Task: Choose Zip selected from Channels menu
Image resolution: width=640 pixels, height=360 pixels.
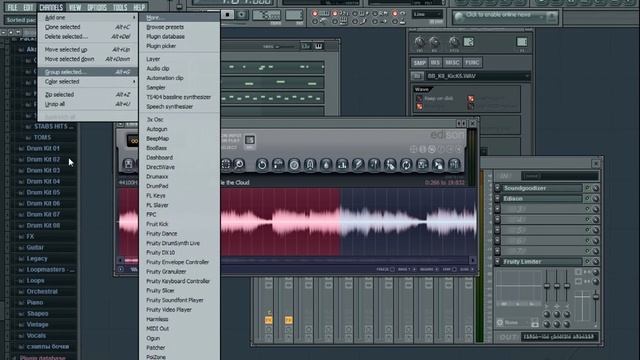Action: 87,94
